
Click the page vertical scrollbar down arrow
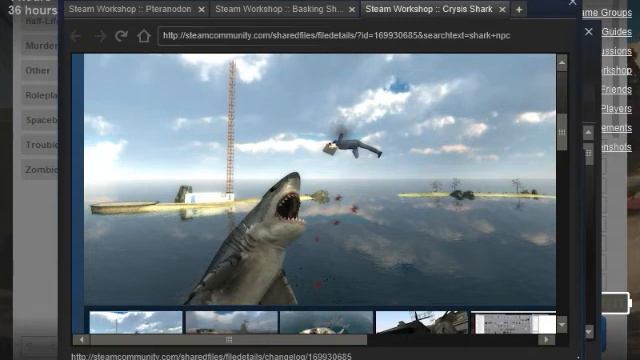[562, 325]
